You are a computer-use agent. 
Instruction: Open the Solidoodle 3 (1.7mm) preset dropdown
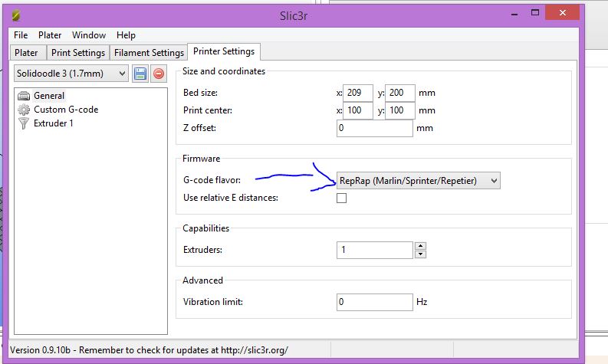[x=71, y=74]
